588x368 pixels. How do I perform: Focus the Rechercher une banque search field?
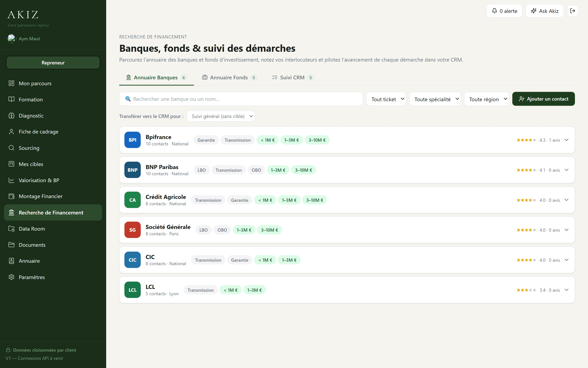(241, 99)
